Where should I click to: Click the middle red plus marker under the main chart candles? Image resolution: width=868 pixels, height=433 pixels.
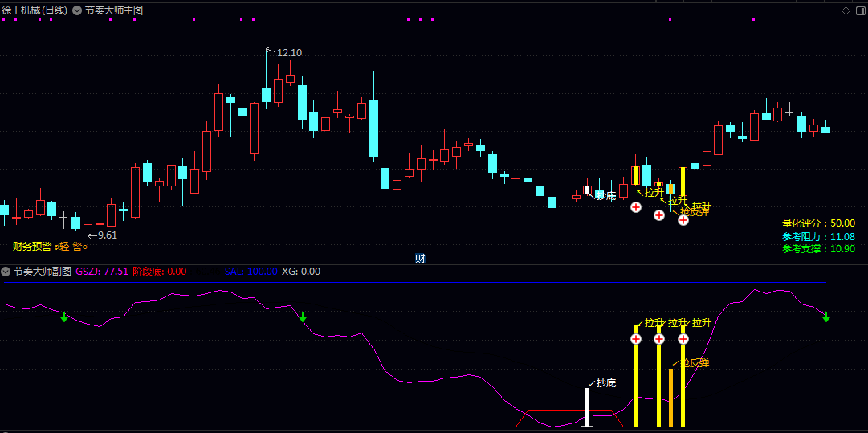[x=659, y=214]
